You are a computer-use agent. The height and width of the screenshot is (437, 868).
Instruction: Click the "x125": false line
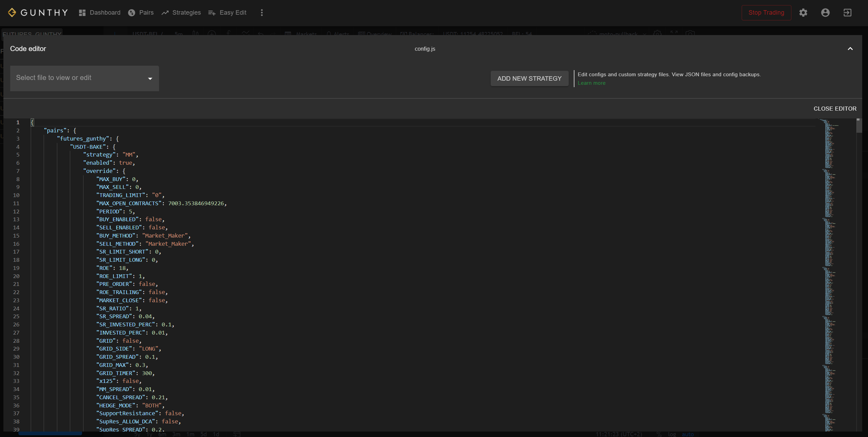pos(119,381)
